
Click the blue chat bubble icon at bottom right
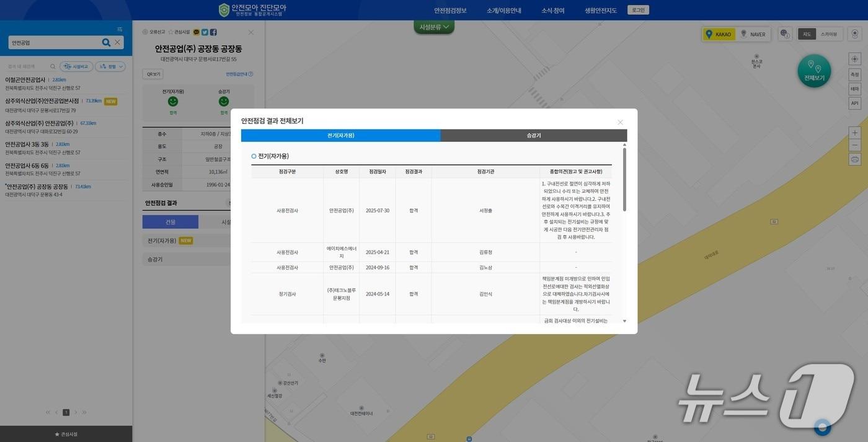click(x=823, y=427)
